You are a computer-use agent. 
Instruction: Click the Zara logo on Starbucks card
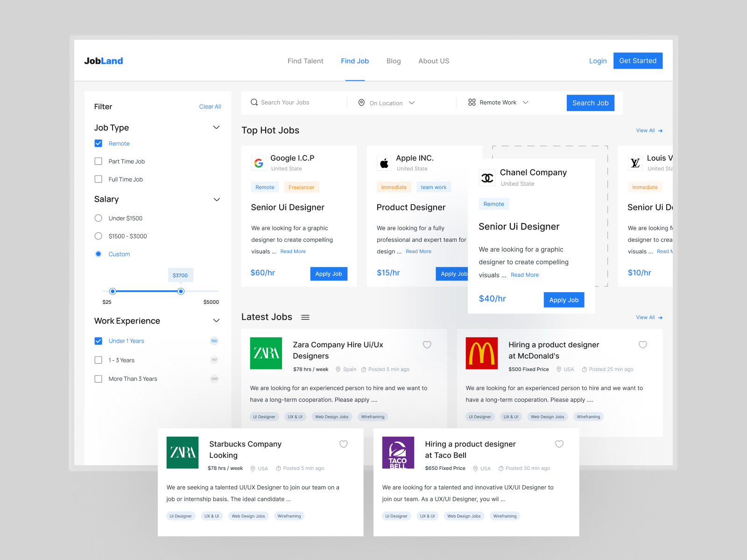pos(183,452)
